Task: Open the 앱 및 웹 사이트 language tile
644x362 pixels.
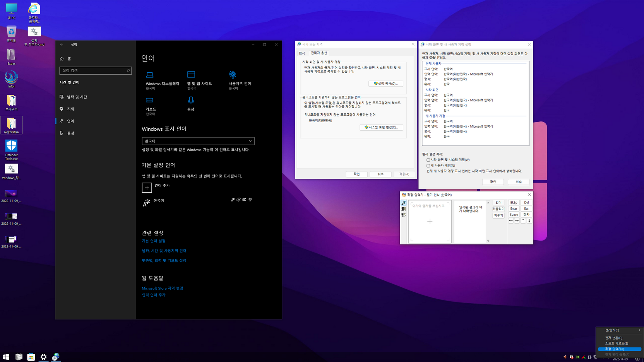Action: click(x=199, y=80)
